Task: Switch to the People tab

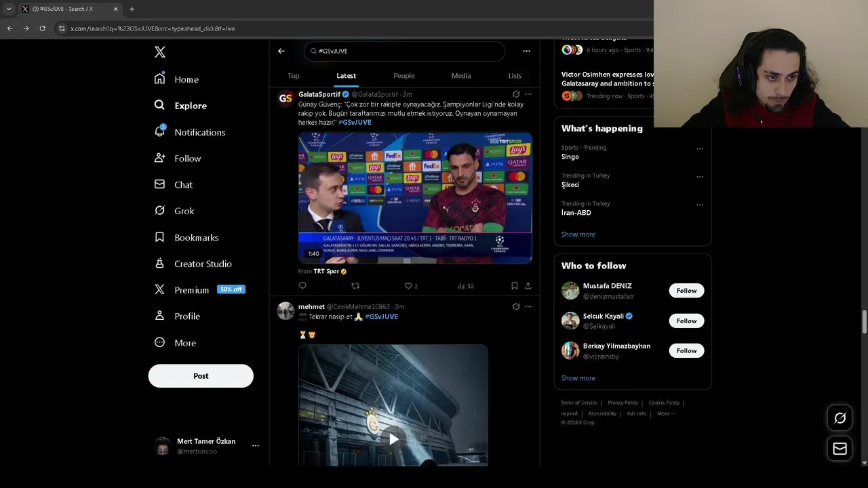Action: click(x=404, y=76)
